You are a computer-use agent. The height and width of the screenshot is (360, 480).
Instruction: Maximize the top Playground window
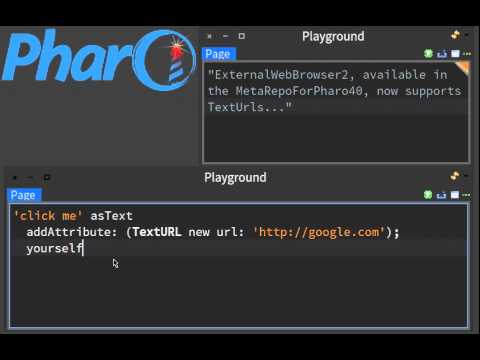click(242, 36)
